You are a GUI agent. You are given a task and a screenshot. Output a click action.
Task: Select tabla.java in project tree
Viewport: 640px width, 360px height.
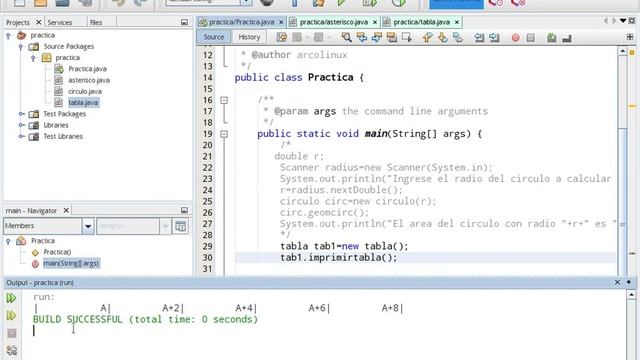tap(83, 103)
